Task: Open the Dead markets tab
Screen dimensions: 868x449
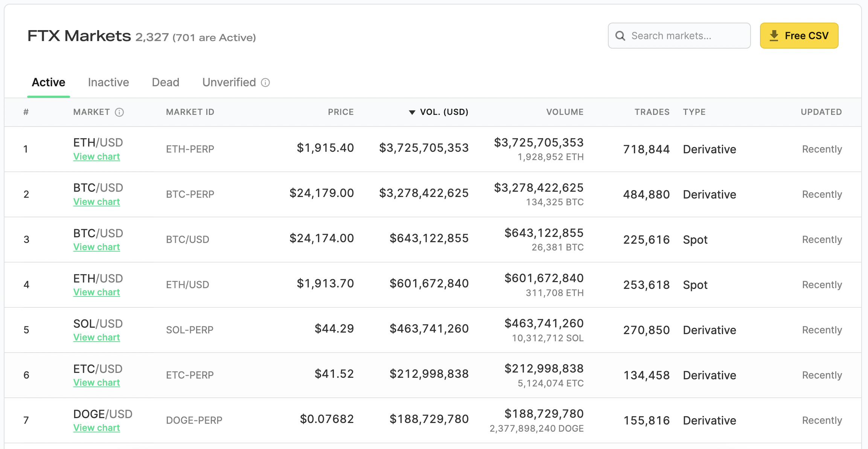Action: pyautogui.click(x=166, y=82)
